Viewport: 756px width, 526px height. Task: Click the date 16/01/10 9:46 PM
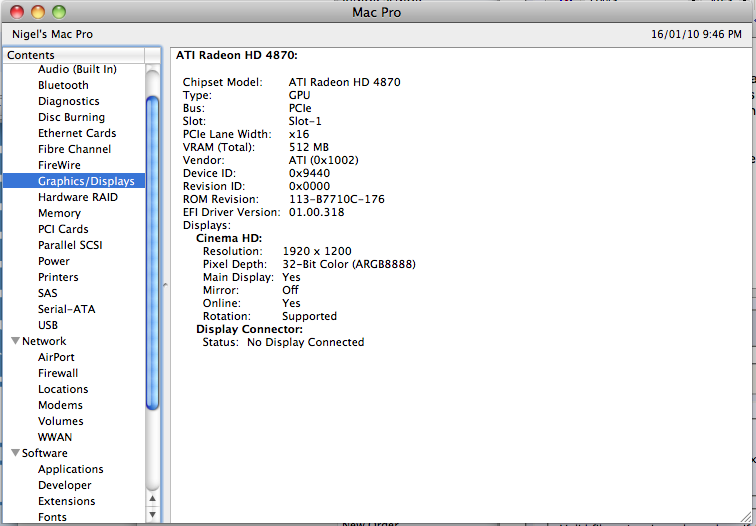coord(696,34)
